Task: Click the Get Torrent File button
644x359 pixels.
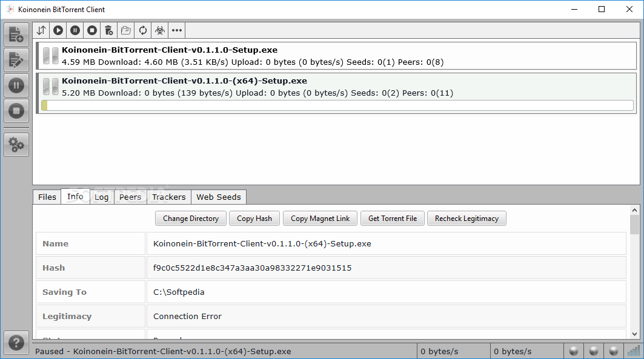Action: 392,219
